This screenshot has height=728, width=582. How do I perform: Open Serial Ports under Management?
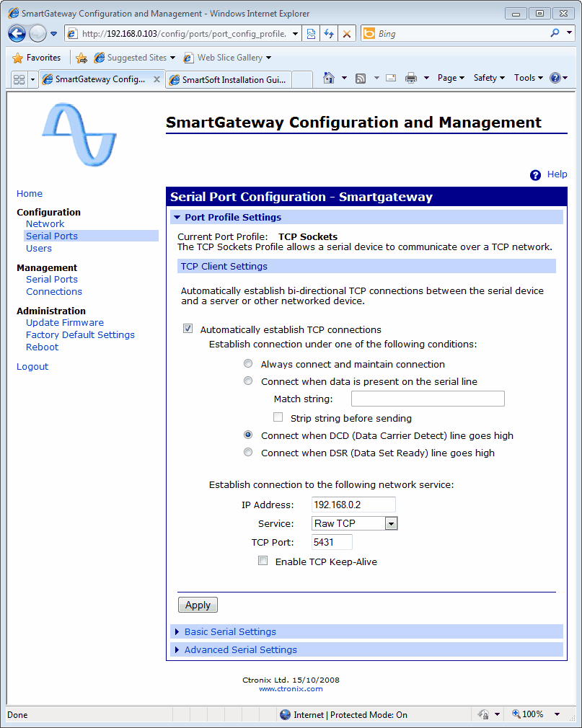[x=51, y=280]
